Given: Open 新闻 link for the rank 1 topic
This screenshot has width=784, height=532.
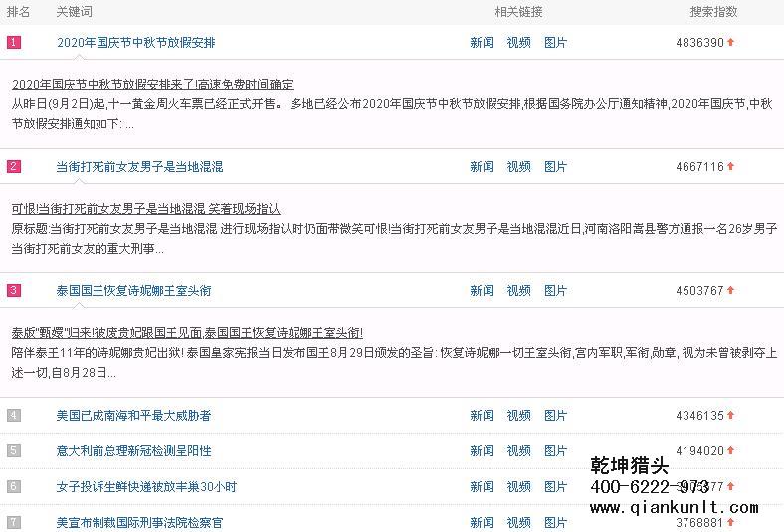Looking at the screenshot, I should pyautogui.click(x=482, y=43).
